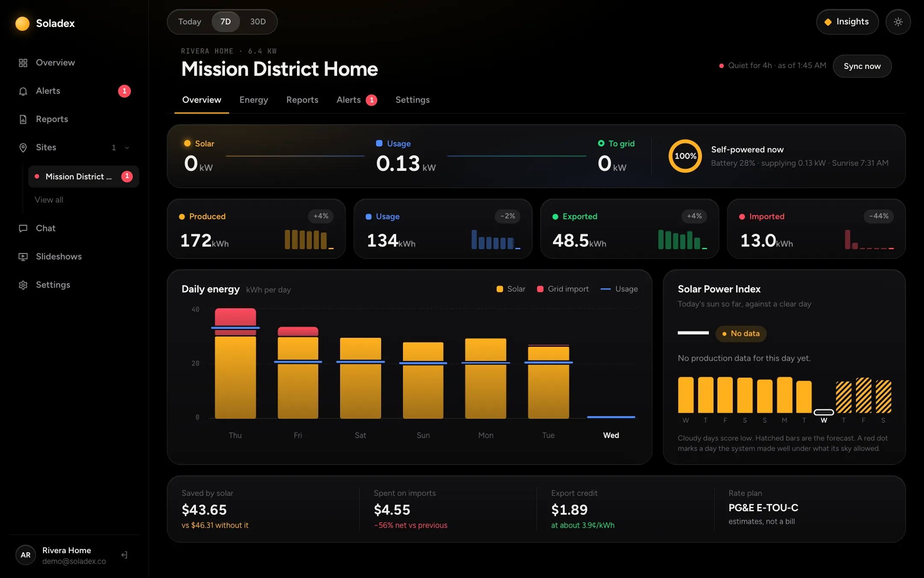Screen dimensions: 924x578
Task: Toggle Grid import series in legend
Action: [563, 289]
